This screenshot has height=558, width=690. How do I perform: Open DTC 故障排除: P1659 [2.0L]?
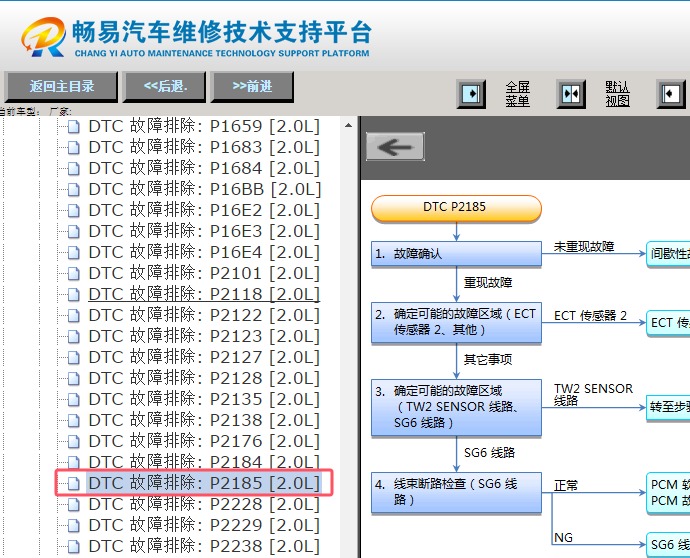(x=204, y=127)
